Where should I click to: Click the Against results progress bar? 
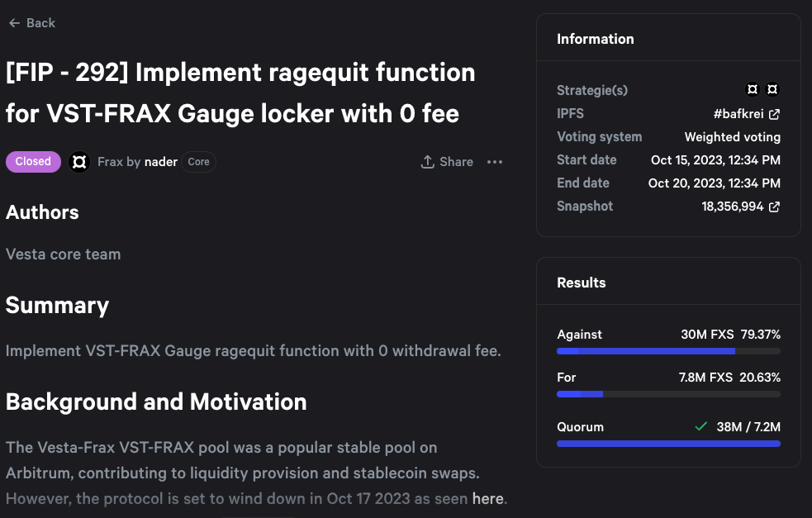tap(668, 351)
